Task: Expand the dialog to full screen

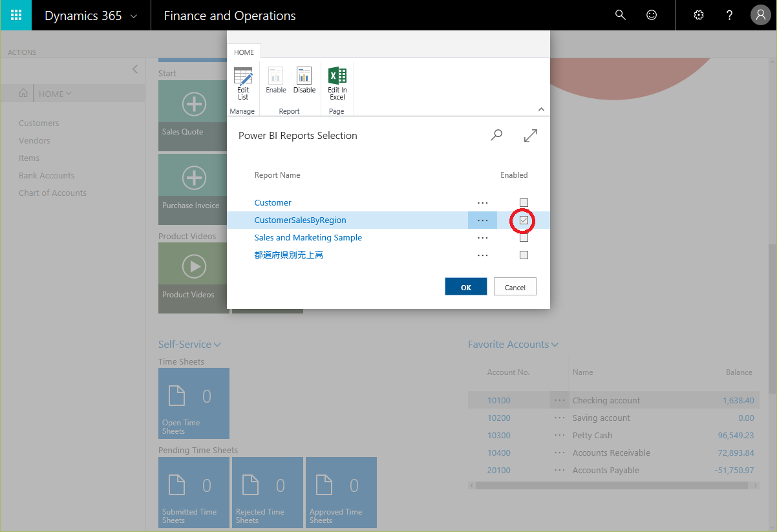Action: pyautogui.click(x=531, y=135)
